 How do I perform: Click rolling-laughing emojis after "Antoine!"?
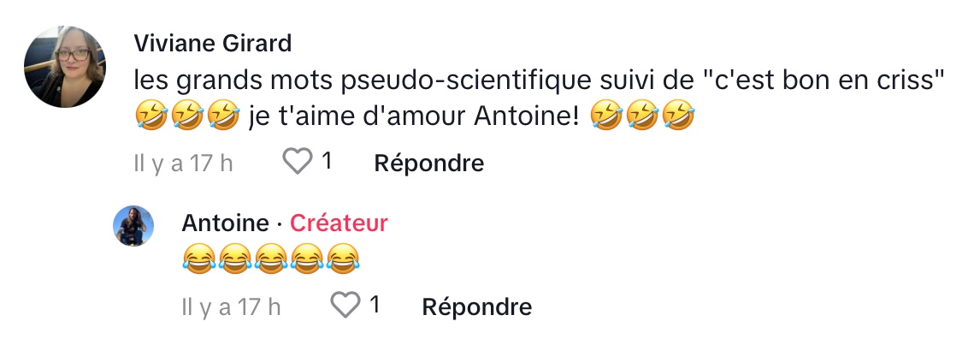(642, 116)
